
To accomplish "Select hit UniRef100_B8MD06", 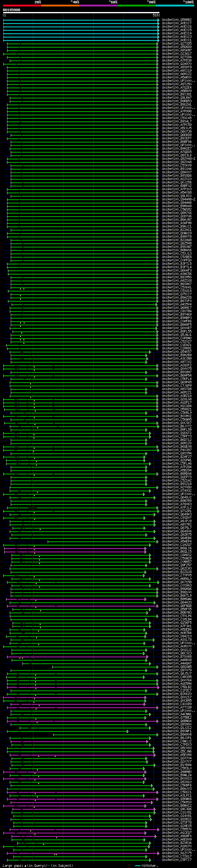I will point(177,474).
